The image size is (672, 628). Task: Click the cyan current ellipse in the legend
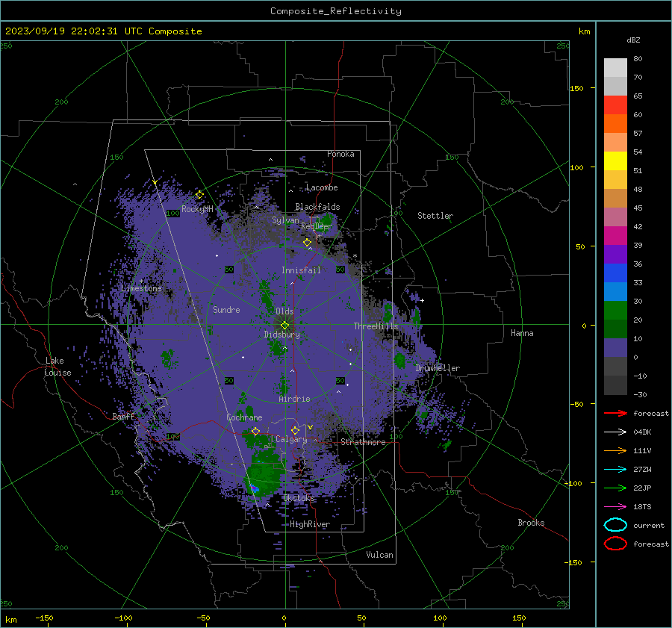(x=615, y=525)
